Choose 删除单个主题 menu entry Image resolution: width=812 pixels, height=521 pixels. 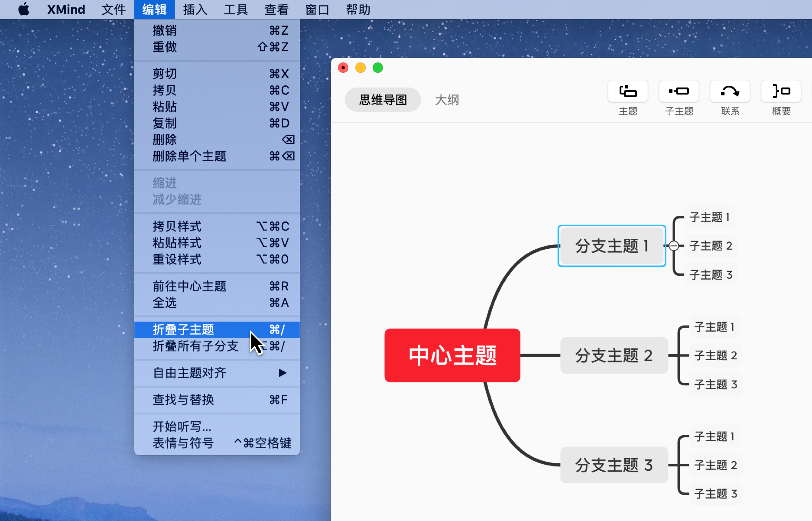217,156
